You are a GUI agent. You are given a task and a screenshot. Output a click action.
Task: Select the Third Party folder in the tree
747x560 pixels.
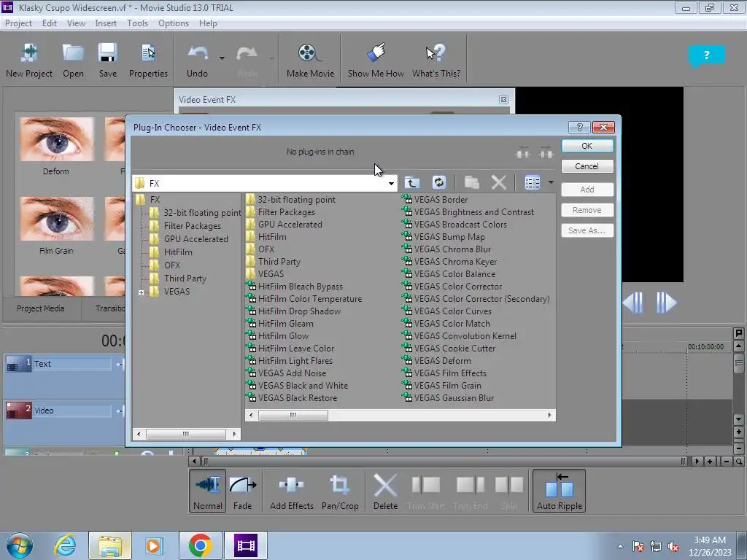click(x=178, y=279)
